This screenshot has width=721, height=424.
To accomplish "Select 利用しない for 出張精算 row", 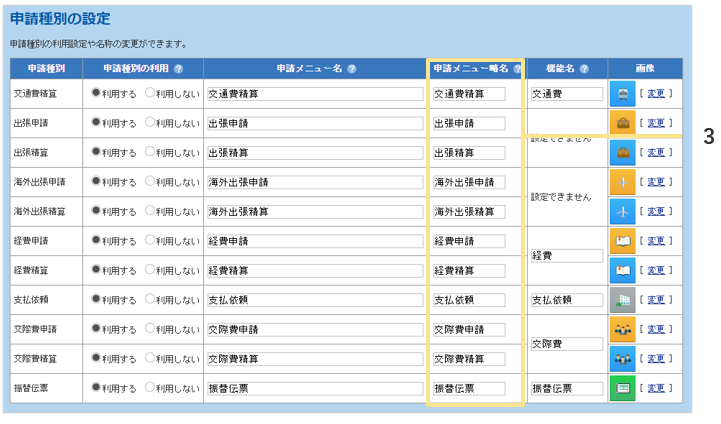I will click(150, 152).
